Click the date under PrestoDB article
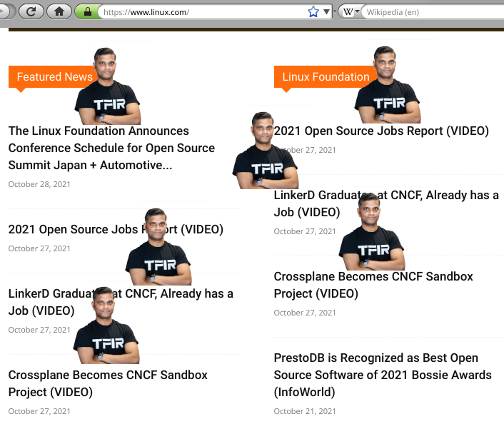The image size is (504, 434). (305, 411)
